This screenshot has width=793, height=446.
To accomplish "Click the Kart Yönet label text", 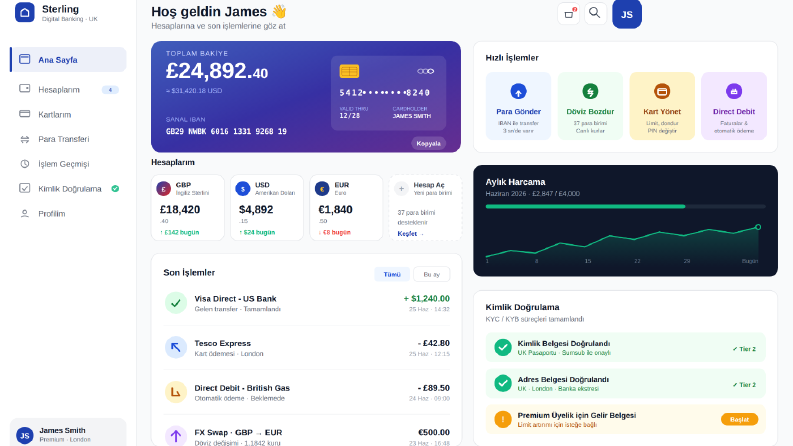I will [662, 111].
